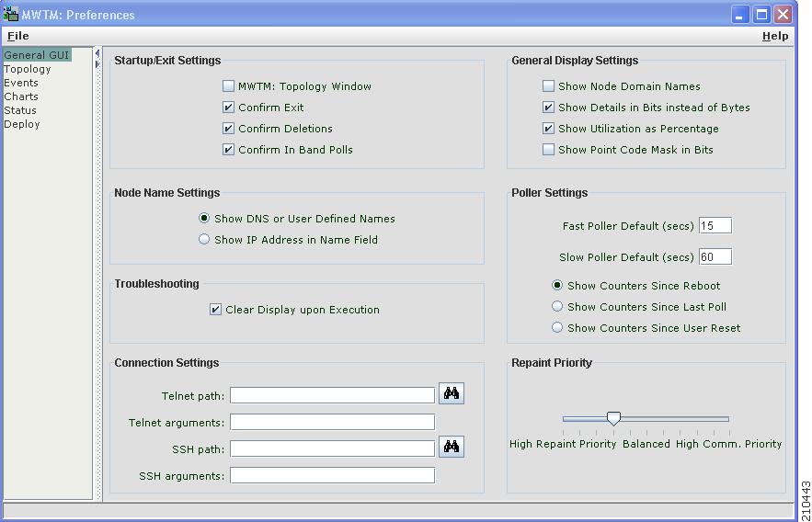Browse for the Telnet path with binoculars icon
Screen dimensions: 812x522
coord(451,393)
